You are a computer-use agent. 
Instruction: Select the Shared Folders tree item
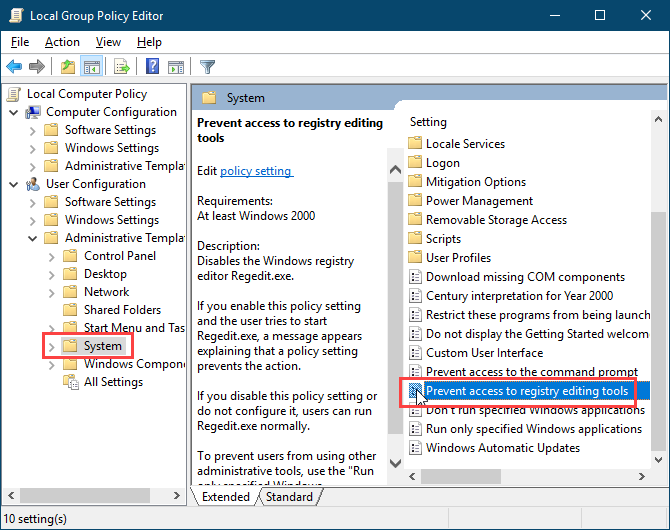122,310
